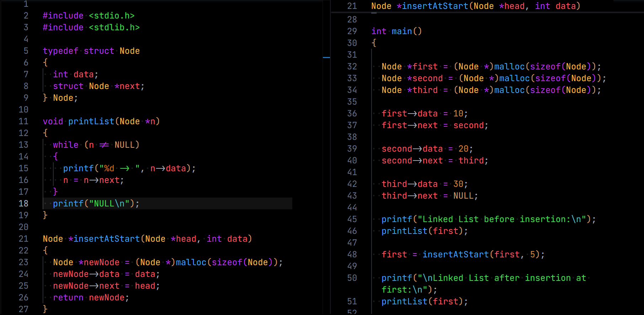Viewport: 644px width, 315px height.
Task: Click line number 50 in right gutter
Action: point(352,278)
